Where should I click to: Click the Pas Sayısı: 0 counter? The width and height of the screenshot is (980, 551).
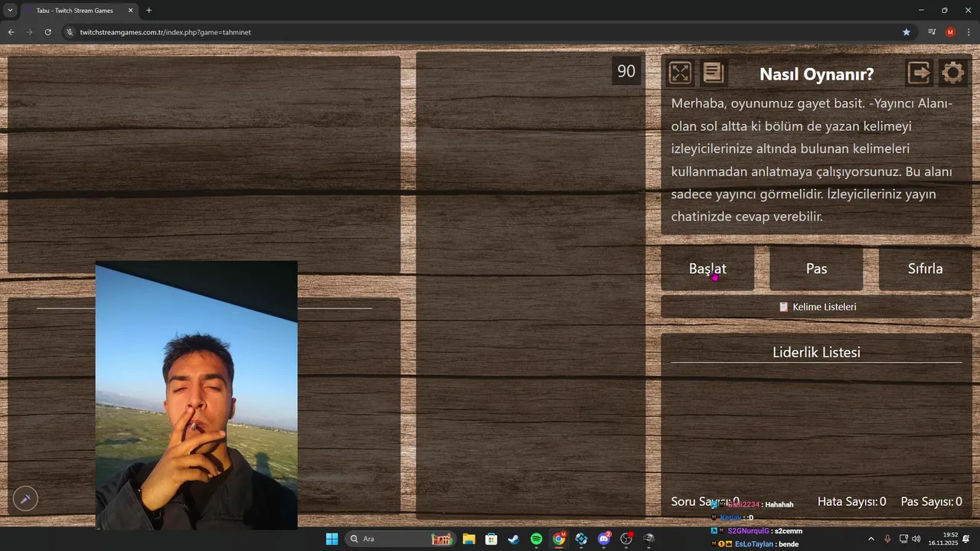coord(931,502)
